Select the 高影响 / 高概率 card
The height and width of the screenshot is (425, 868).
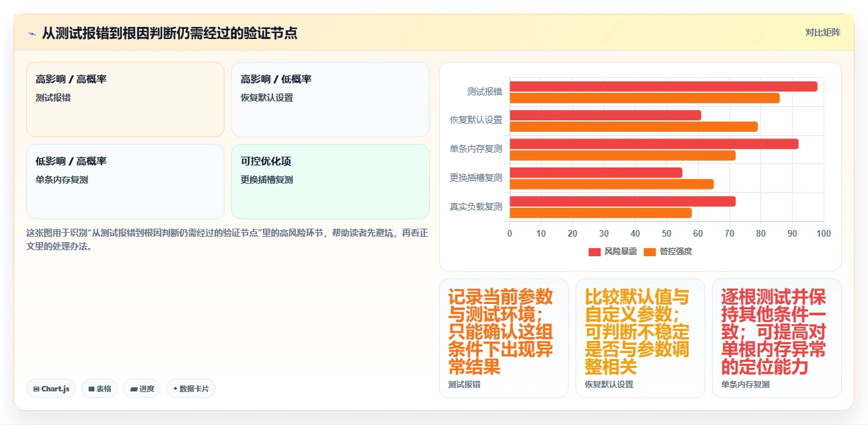point(125,100)
